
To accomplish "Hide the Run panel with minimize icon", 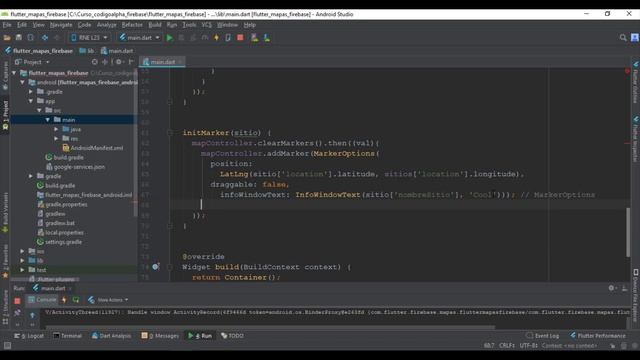I will [x=624, y=288].
